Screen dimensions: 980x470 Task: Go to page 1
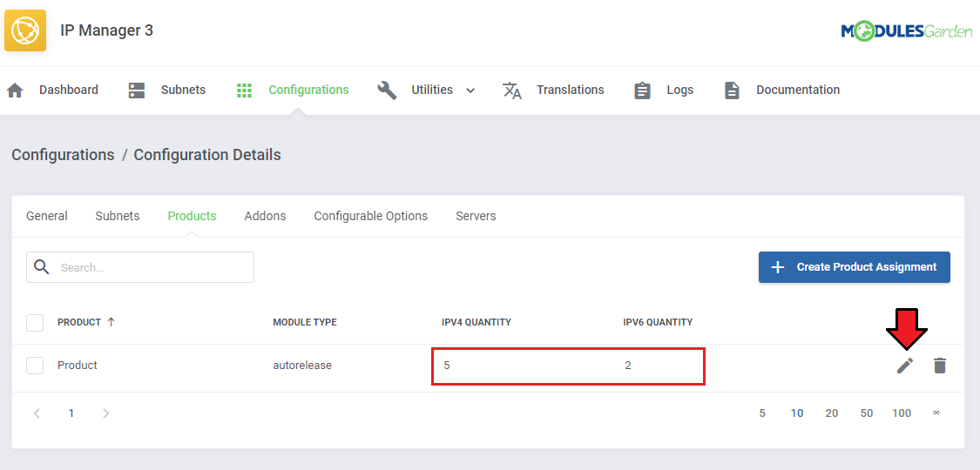point(71,413)
